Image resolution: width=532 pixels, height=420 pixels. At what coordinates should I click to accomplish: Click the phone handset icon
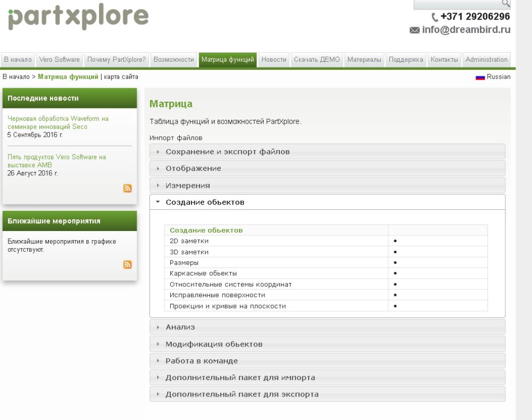(x=435, y=17)
